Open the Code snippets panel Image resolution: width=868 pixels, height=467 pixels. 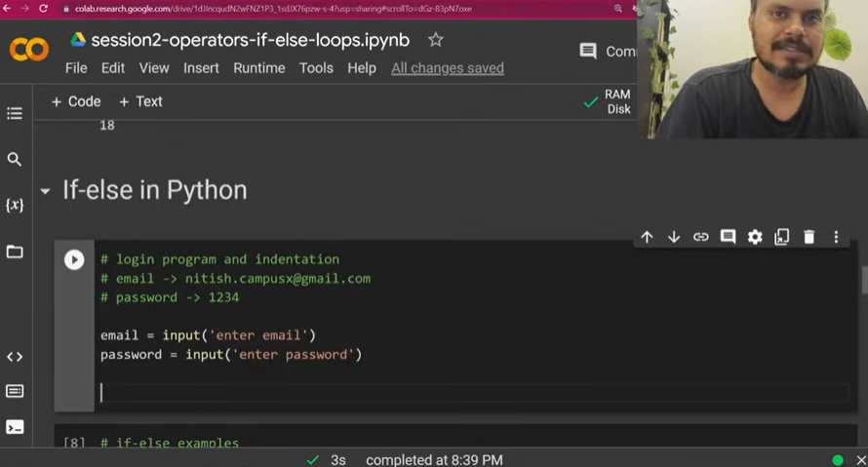click(x=15, y=357)
